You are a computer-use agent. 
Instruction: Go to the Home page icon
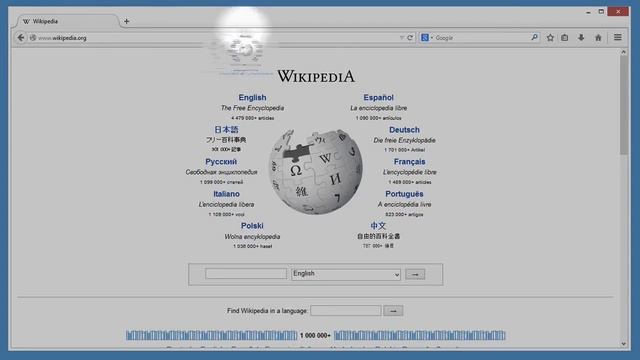point(598,38)
